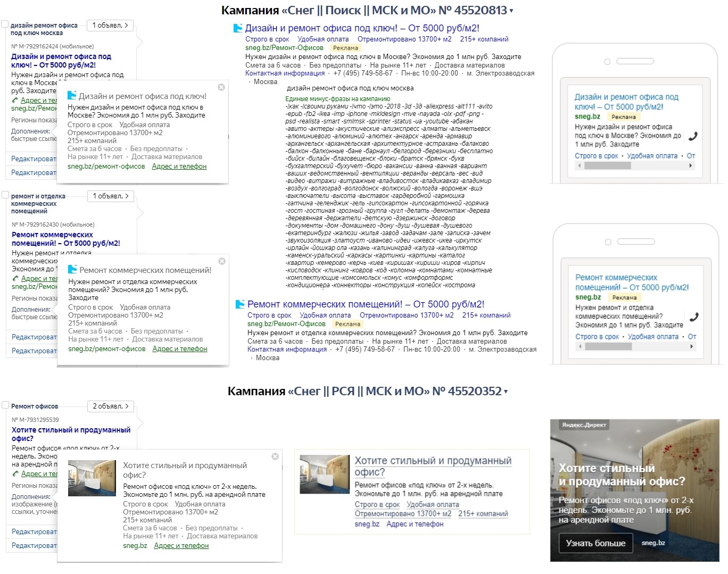
Task: Click 'Контактная информация' in the 'Ремонт коммерческих помещений' desktop ad
Action: point(287,350)
